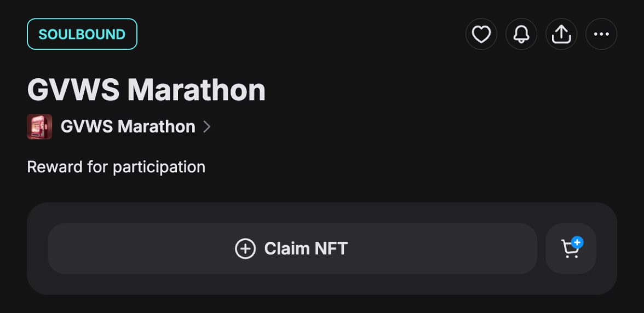Click the large GVWS Marathon title
The image size is (644, 313).
tap(146, 90)
